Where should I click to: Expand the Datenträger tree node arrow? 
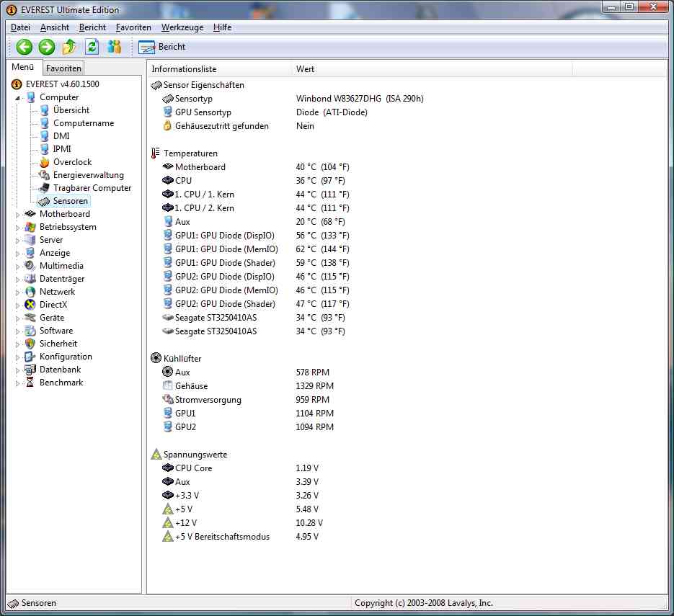coord(17,280)
